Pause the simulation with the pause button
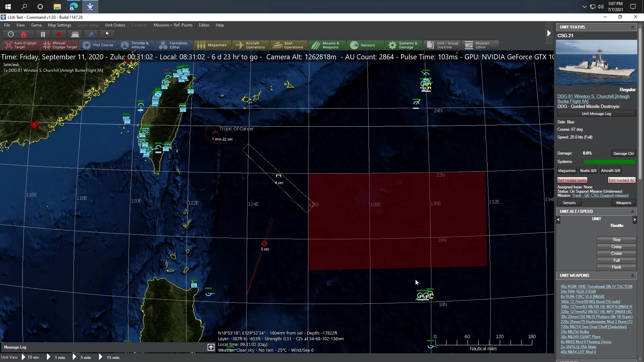The image size is (644, 362). [43, 34]
